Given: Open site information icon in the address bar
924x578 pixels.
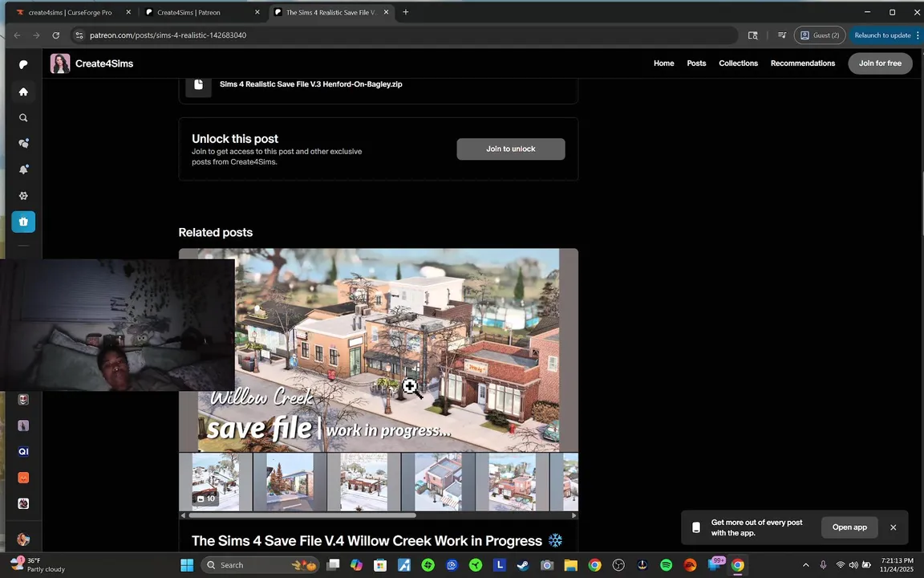Looking at the screenshot, I should (x=79, y=35).
